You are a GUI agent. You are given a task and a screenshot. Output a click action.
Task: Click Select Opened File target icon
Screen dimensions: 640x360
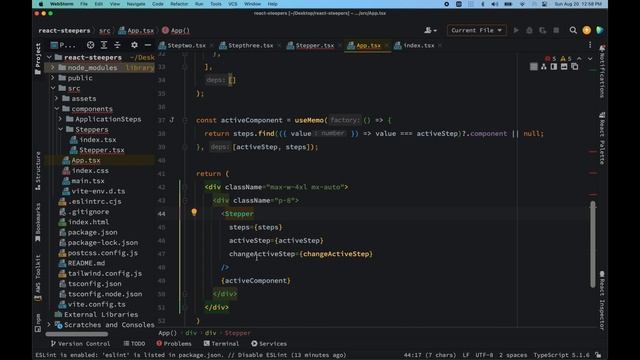[91, 45]
